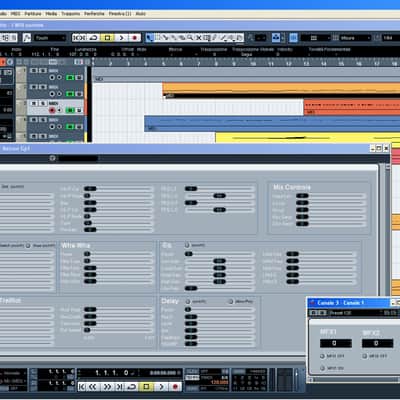
Task: Select the arrow selection tool in toolbar
Action: point(149,38)
